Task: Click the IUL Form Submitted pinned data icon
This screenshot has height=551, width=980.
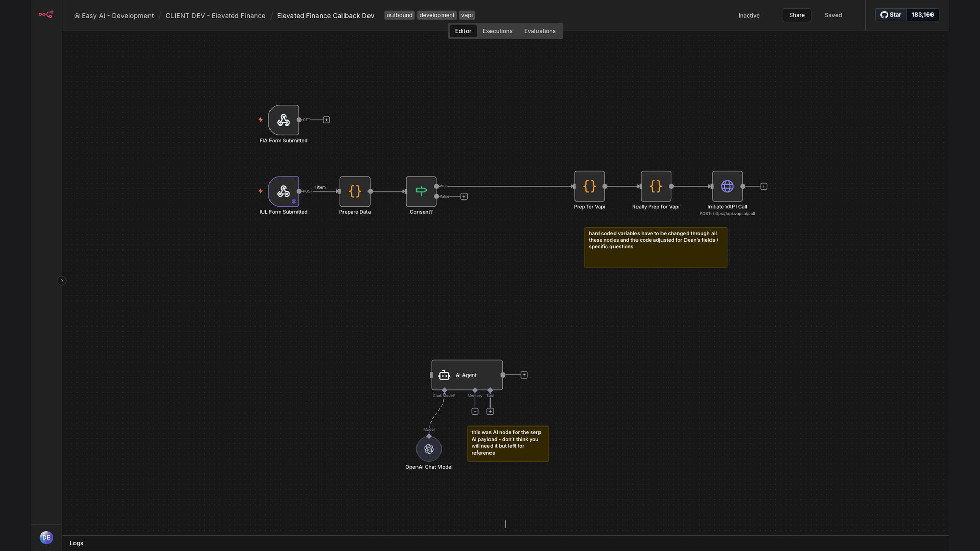Action: pos(293,202)
